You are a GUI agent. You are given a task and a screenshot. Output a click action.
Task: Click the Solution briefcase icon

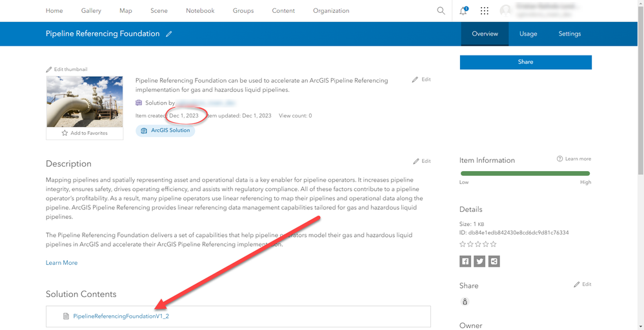(139, 103)
